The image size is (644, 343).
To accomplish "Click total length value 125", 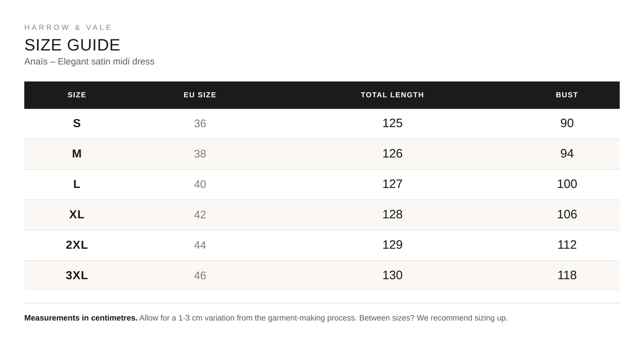I will (x=392, y=123).
